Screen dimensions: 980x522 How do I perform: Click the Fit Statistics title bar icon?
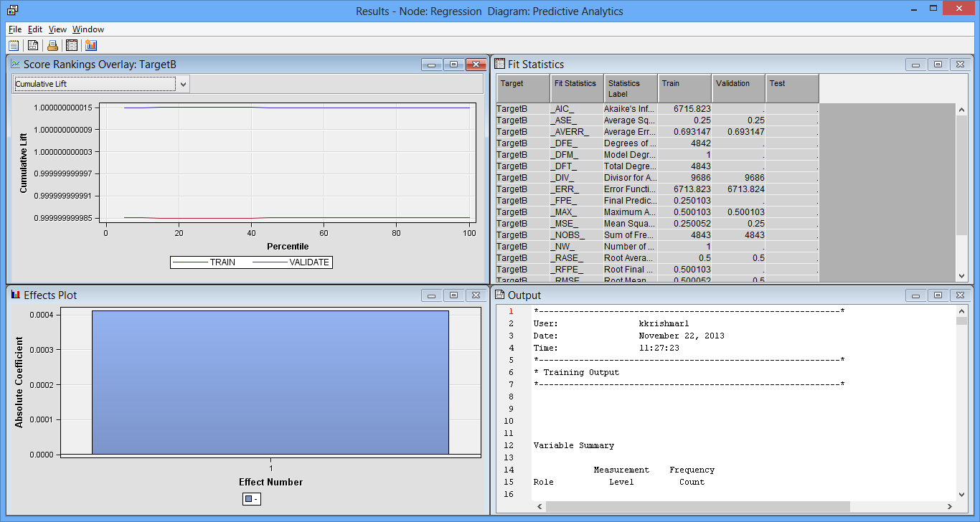[x=501, y=64]
